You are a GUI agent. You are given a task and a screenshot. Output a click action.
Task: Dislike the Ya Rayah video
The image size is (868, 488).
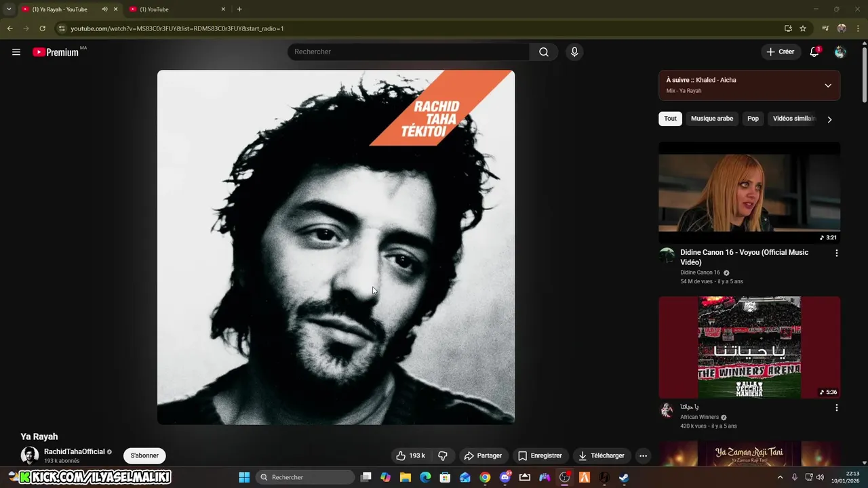pyautogui.click(x=443, y=456)
